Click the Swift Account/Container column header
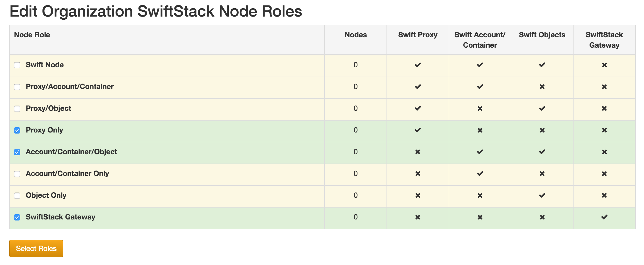Viewport: 644px width, 265px height. coord(480,40)
